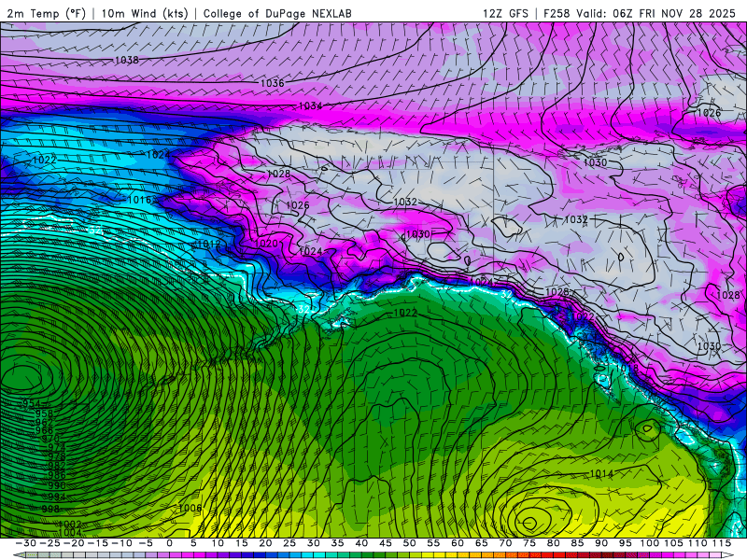Viewport: 747px width, 560px height.
Task: Click the 982 contour label
Action: [56, 466]
